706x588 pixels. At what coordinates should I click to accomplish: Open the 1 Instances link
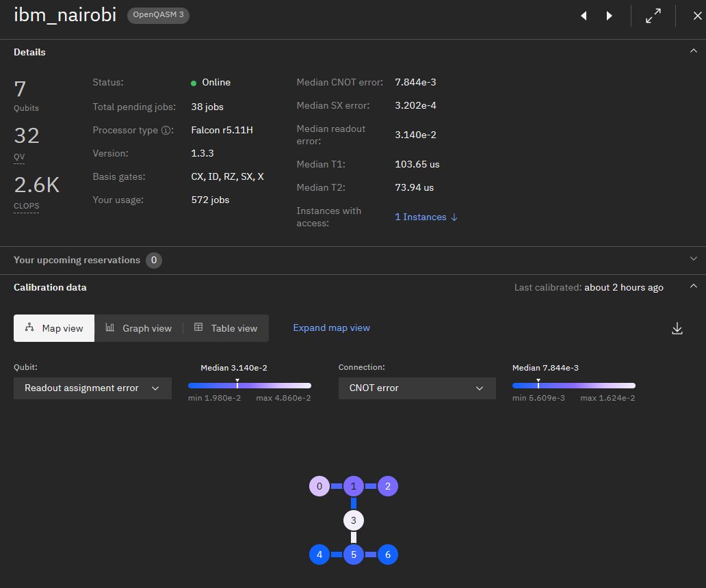tap(426, 217)
